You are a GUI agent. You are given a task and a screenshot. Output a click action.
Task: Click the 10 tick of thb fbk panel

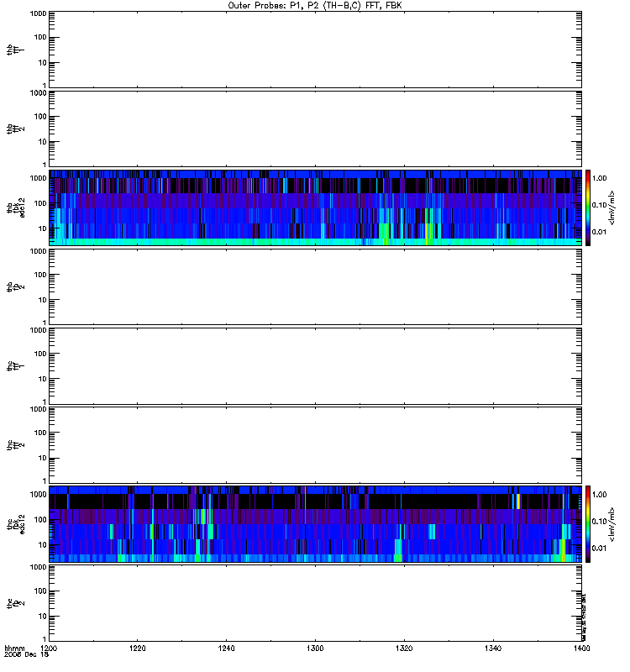[42, 228]
